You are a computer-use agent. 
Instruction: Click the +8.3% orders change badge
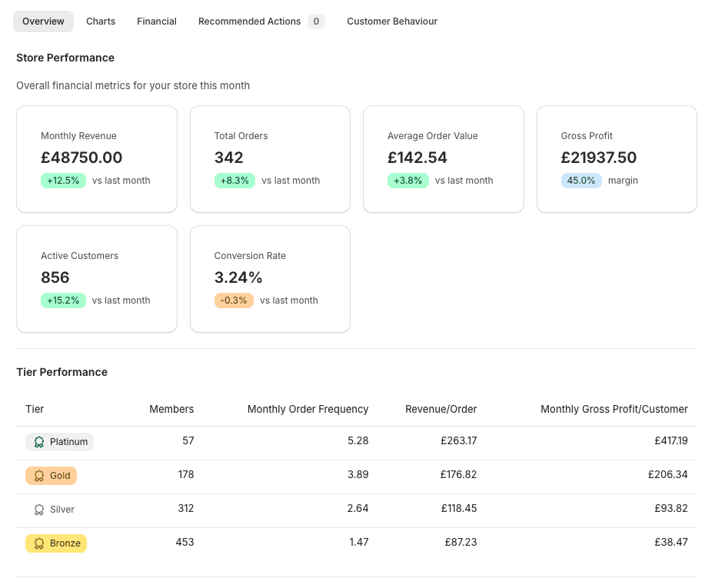pyautogui.click(x=234, y=181)
